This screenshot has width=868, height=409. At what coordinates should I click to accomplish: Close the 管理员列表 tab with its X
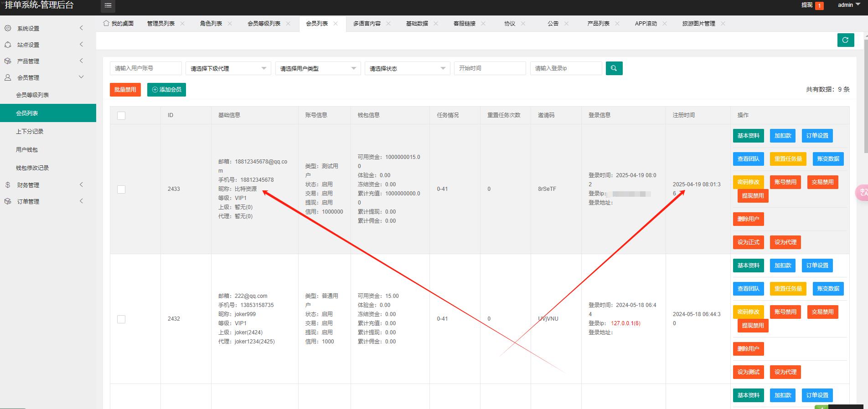click(x=182, y=24)
